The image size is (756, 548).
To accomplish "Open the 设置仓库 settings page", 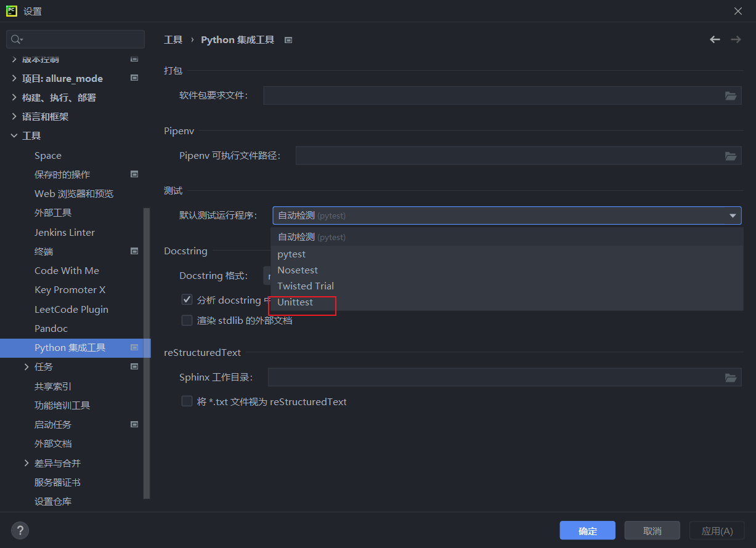I will coord(53,501).
